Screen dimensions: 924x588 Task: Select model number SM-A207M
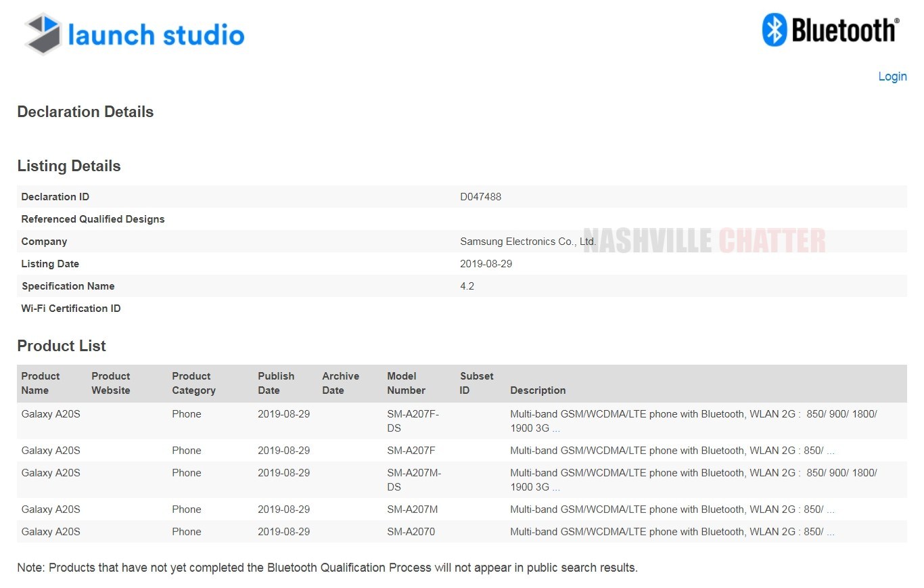coord(412,510)
